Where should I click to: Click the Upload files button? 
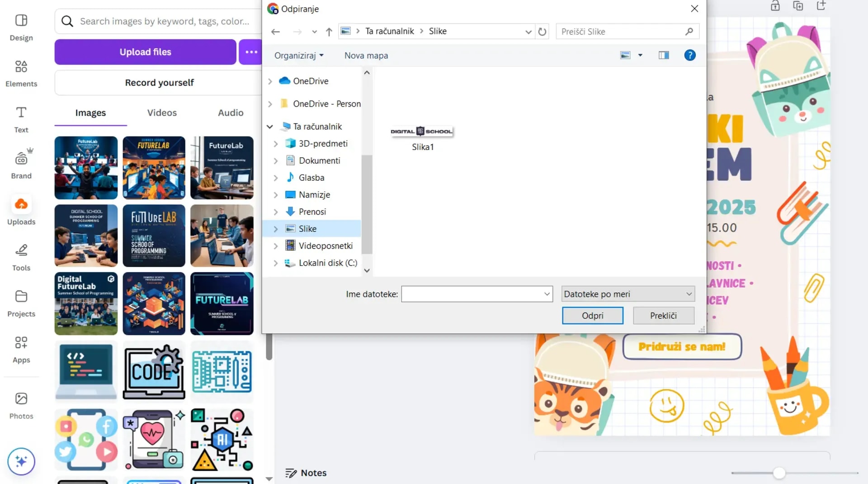(x=145, y=52)
